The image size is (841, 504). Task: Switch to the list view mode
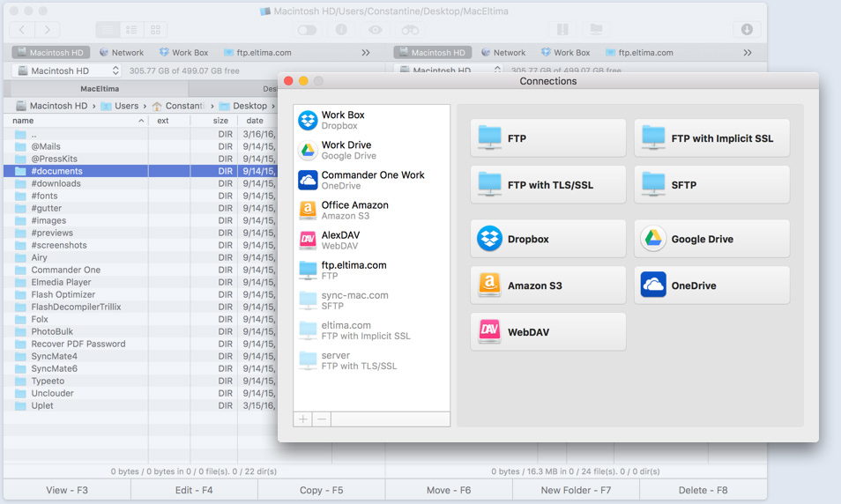(130, 30)
